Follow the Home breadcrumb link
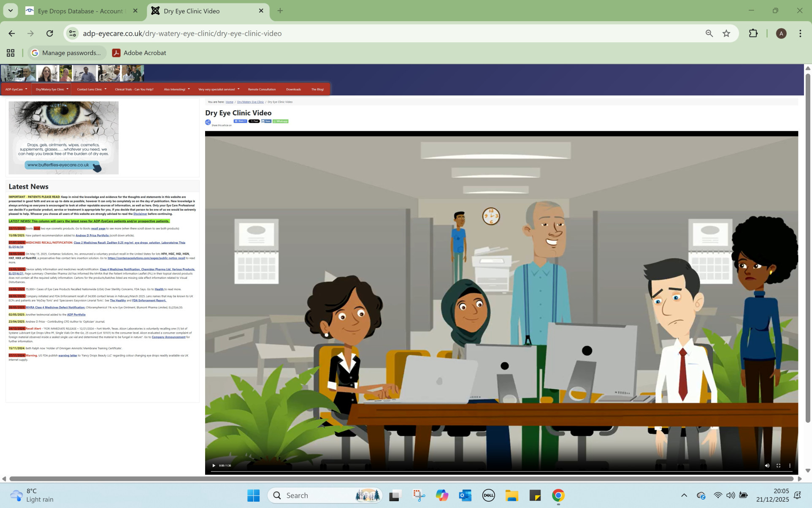 click(230, 102)
